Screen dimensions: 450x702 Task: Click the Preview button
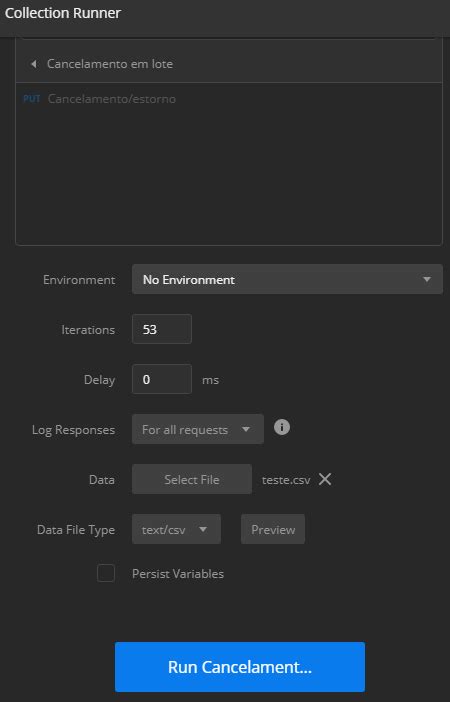pyautogui.click(x=273, y=529)
